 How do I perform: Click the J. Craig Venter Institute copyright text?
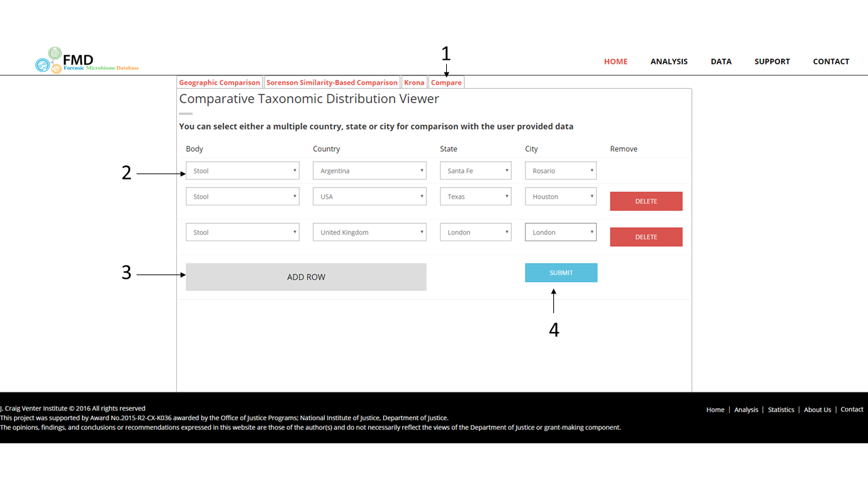(x=73, y=409)
